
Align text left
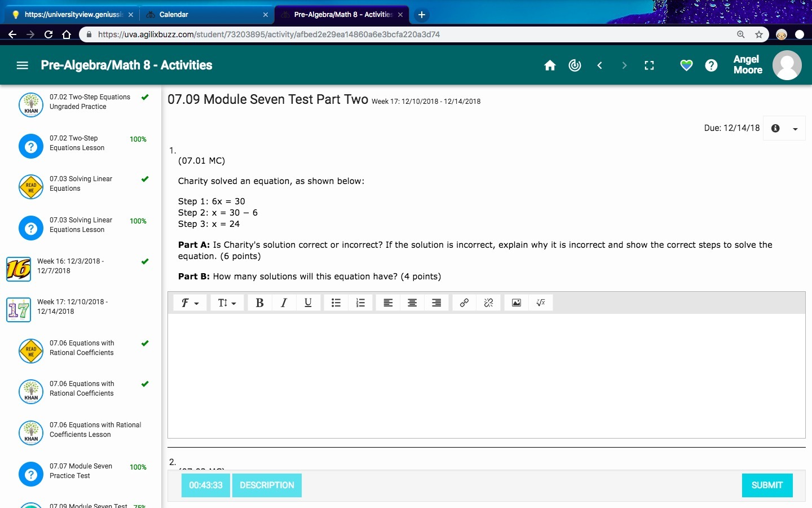388,303
